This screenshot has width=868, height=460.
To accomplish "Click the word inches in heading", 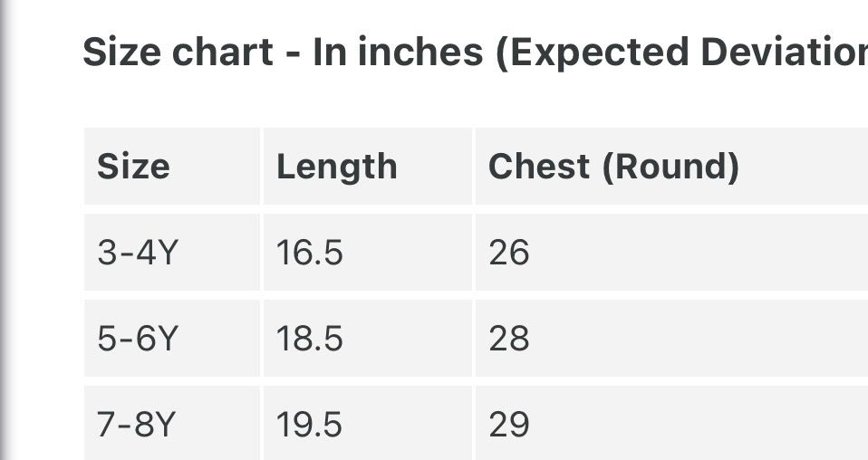I will click(420, 52).
